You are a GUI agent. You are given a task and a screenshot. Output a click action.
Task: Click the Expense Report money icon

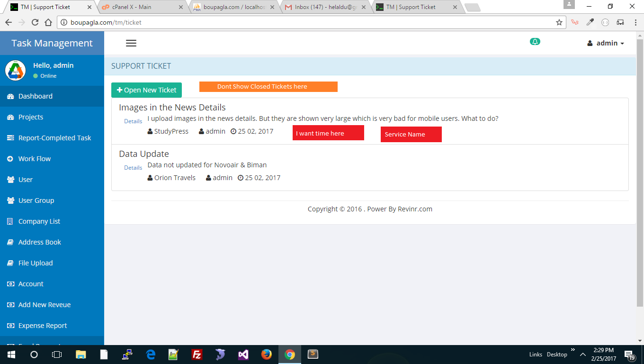pos(10,326)
